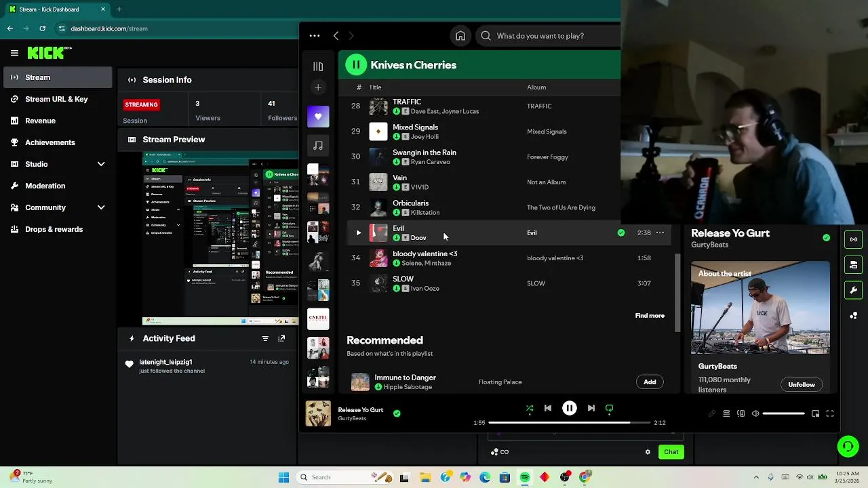Open Achievements page in Kick
Viewport: 868px width, 488px height.
[58, 142]
